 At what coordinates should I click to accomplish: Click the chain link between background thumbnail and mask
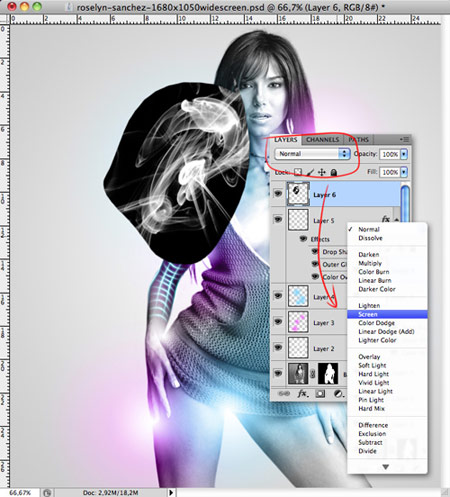coord(313,374)
